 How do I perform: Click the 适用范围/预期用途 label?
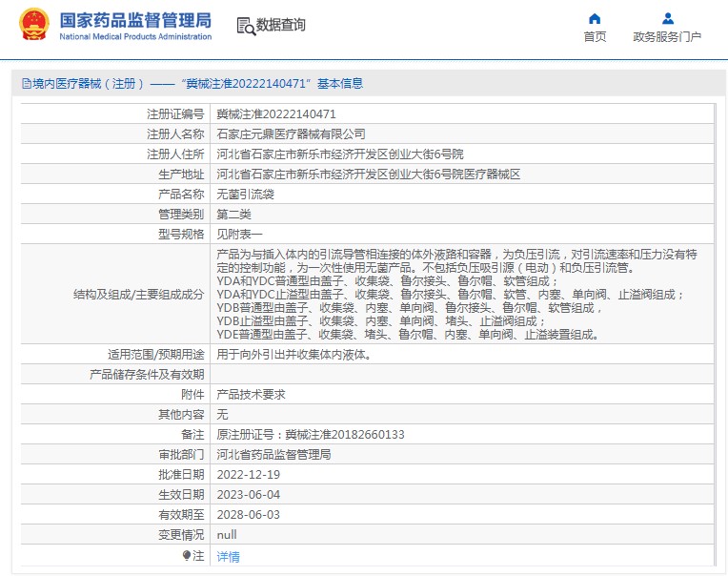click(156, 355)
